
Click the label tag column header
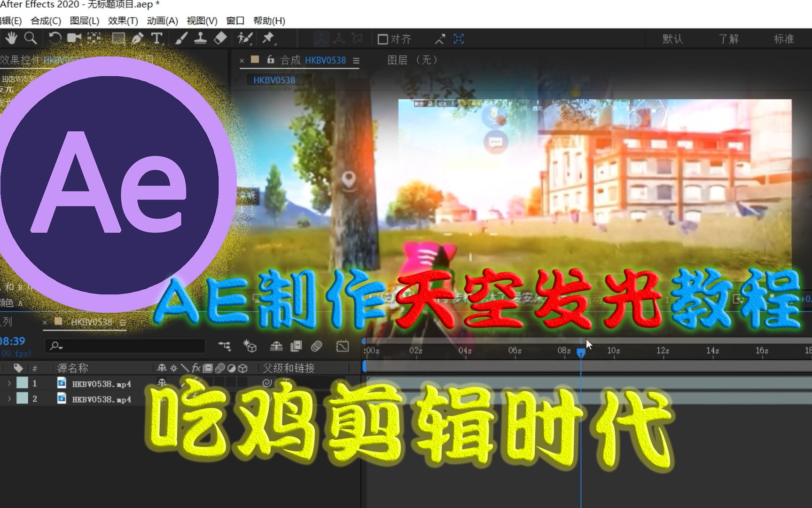[18, 368]
